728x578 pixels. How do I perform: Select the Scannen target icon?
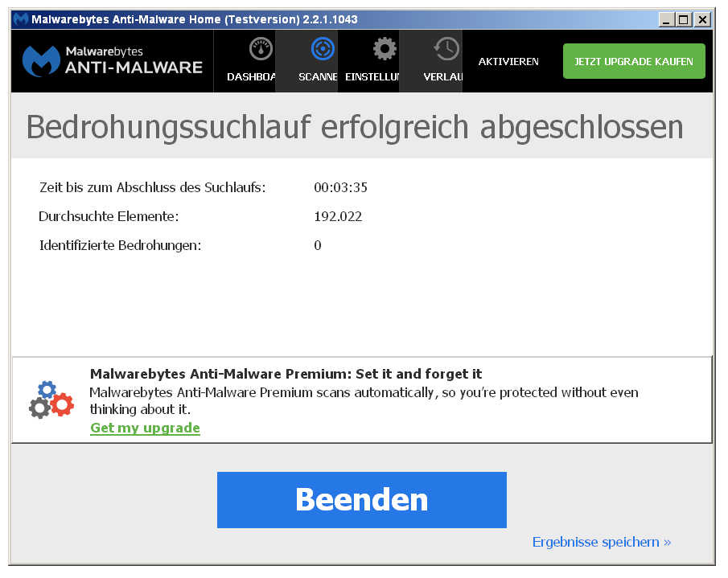pos(323,49)
